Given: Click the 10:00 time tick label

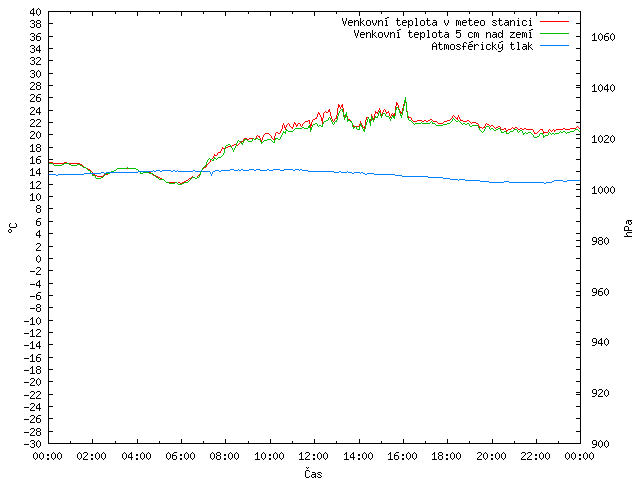Looking at the screenshot, I should pyautogui.click(x=269, y=456).
